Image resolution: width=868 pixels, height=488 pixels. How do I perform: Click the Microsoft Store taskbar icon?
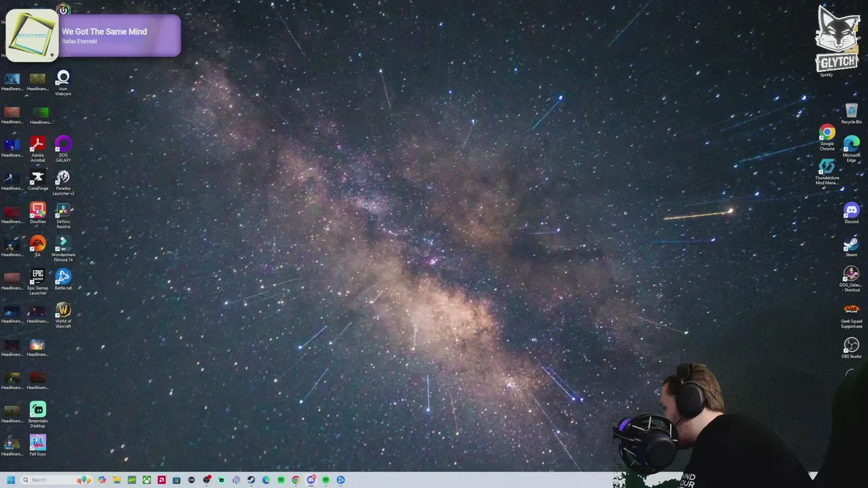(176, 480)
